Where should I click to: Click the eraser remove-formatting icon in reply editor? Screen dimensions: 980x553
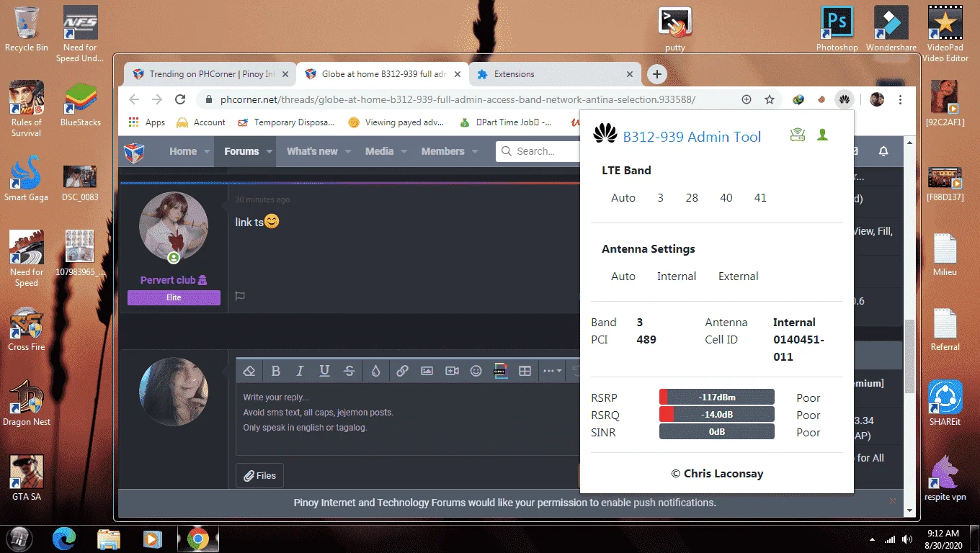coord(249,371)
